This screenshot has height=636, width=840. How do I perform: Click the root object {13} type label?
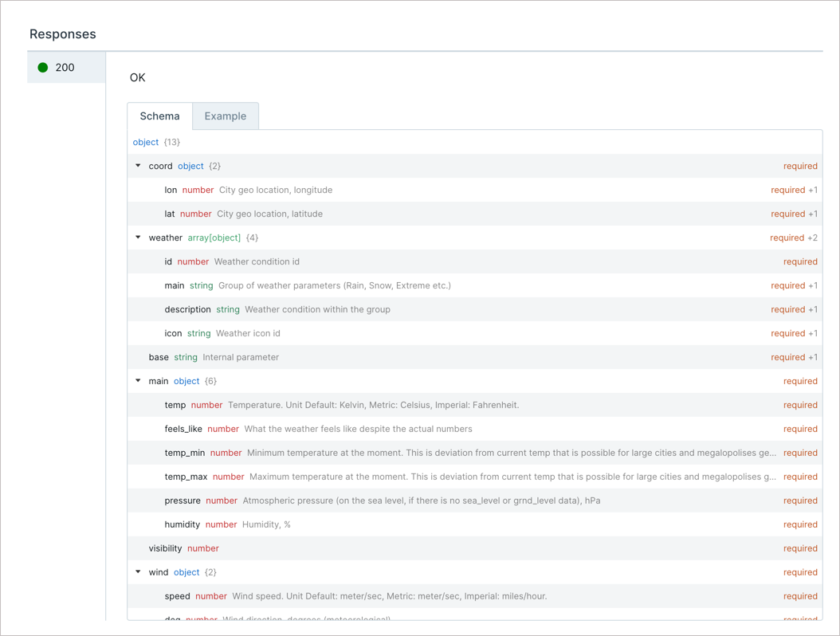(x=146, y=142)
